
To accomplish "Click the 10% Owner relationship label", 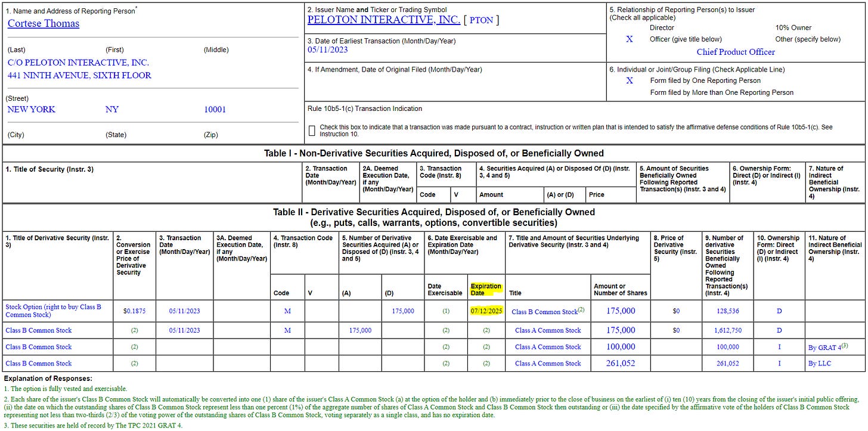I will pos(793,27).
